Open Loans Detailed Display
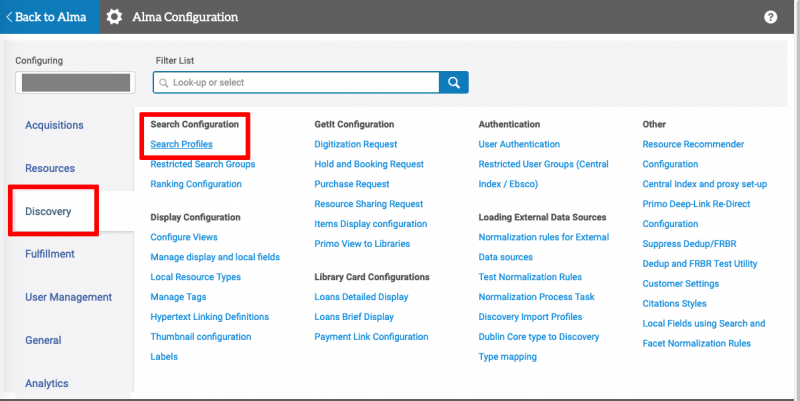Image resolution: width=800 pixels, height=401 pixels. [x=361, y=296]
